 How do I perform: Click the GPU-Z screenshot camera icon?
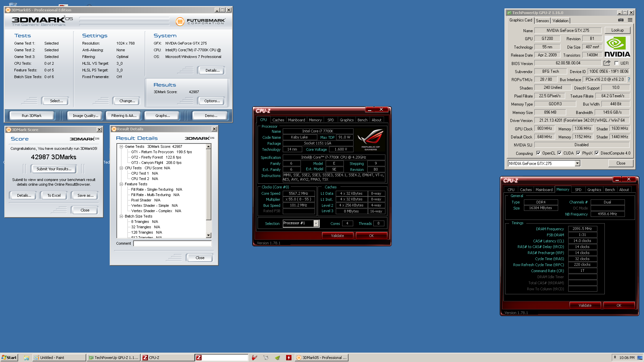[x=621, y=20]
